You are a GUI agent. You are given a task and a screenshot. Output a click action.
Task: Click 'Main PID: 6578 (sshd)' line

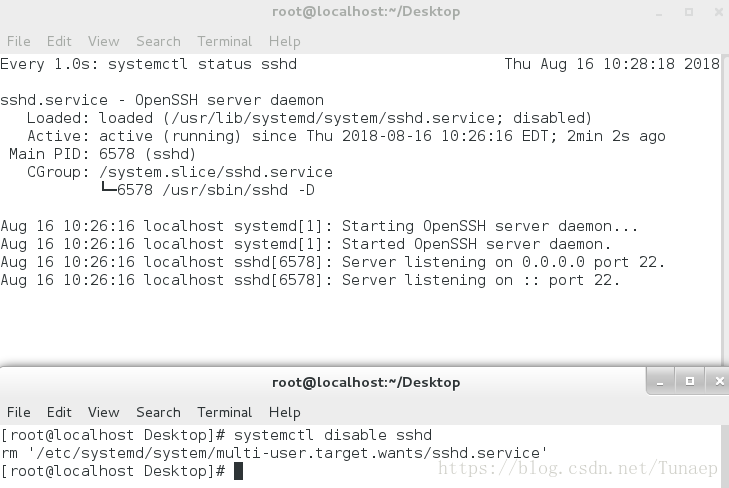(x=102, y=154)
